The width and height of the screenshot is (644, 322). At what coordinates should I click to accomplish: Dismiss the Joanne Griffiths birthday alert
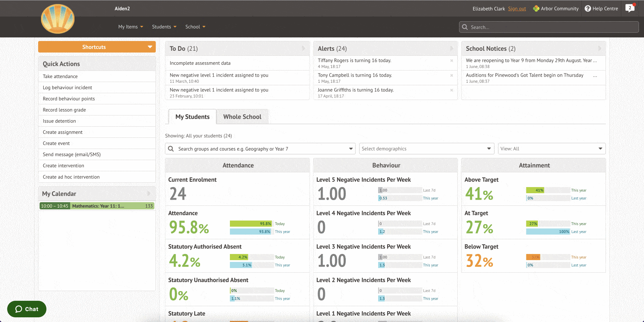tap(452, 90)
